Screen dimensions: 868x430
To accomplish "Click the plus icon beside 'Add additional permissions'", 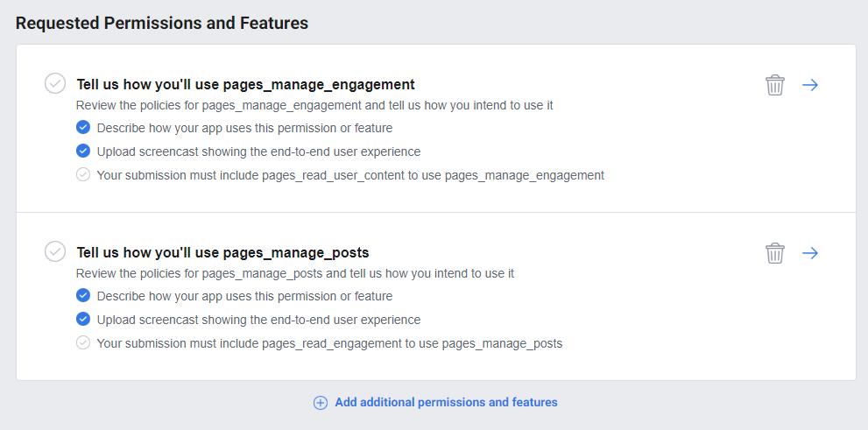I will tap(321, 402).
